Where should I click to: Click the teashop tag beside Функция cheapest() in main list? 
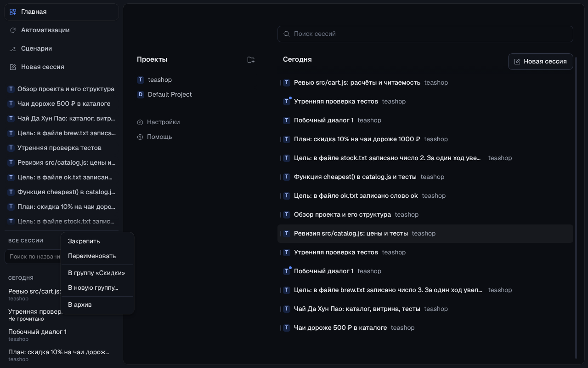432,177
